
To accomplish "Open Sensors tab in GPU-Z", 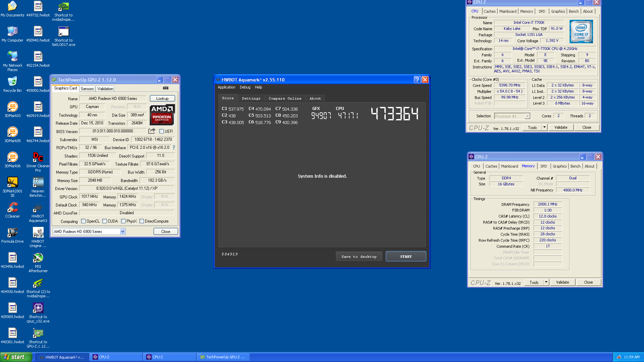I will click(x=87, y=89).
